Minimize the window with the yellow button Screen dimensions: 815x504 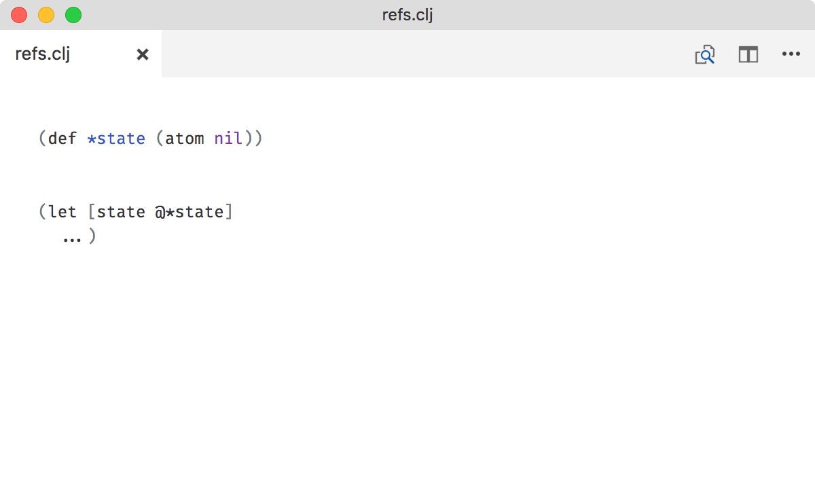46,15
